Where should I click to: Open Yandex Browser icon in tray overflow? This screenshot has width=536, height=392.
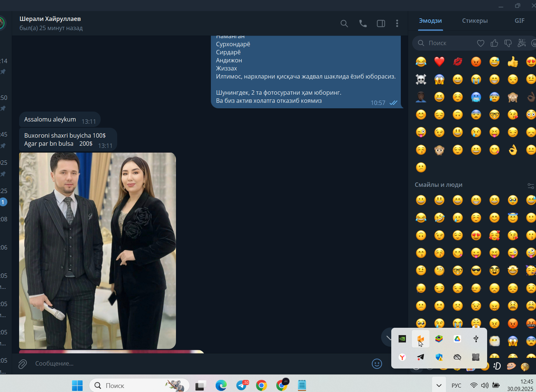pos(402,357)
